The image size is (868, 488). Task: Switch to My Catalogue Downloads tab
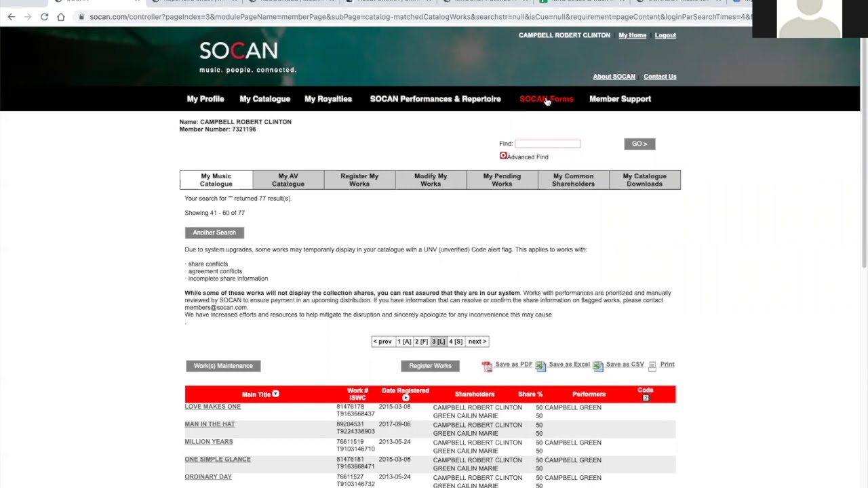644,180
